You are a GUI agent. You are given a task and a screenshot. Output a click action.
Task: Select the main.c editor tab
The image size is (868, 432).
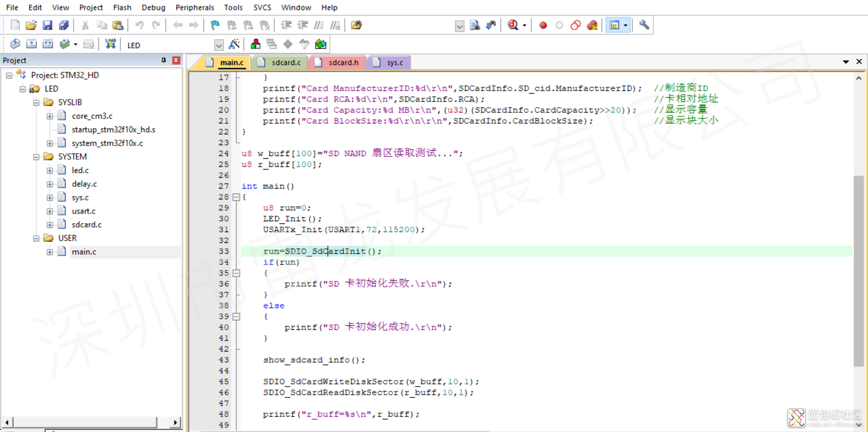[x=226, y=62]
